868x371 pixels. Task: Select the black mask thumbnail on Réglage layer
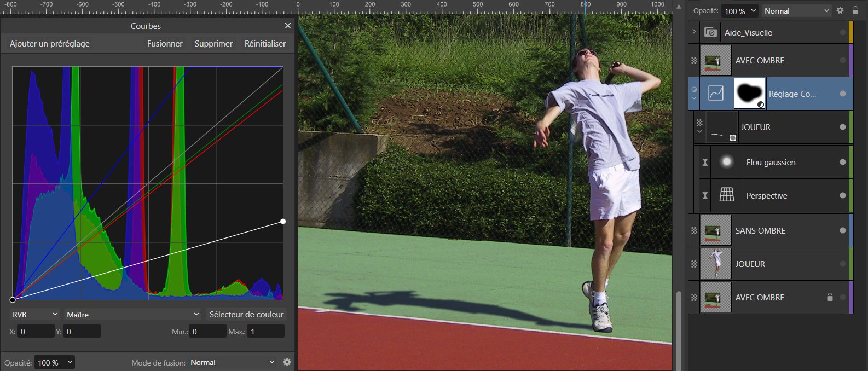click(x=749, y=94)
